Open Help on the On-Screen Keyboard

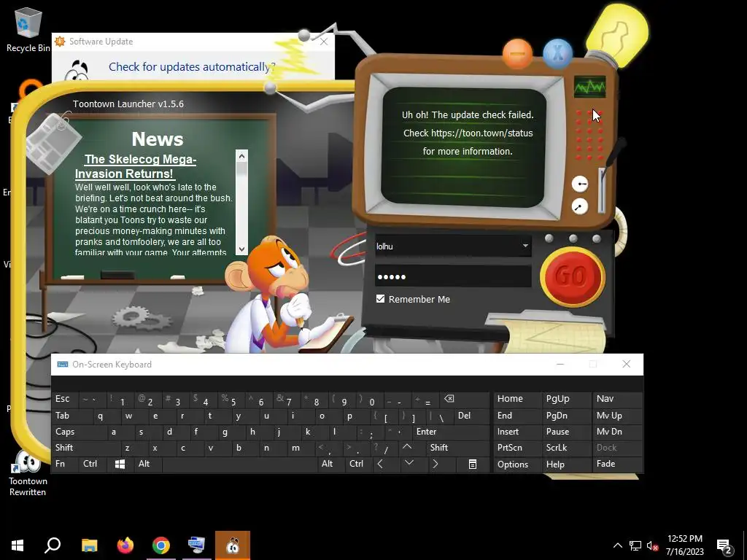pos(567,464)
